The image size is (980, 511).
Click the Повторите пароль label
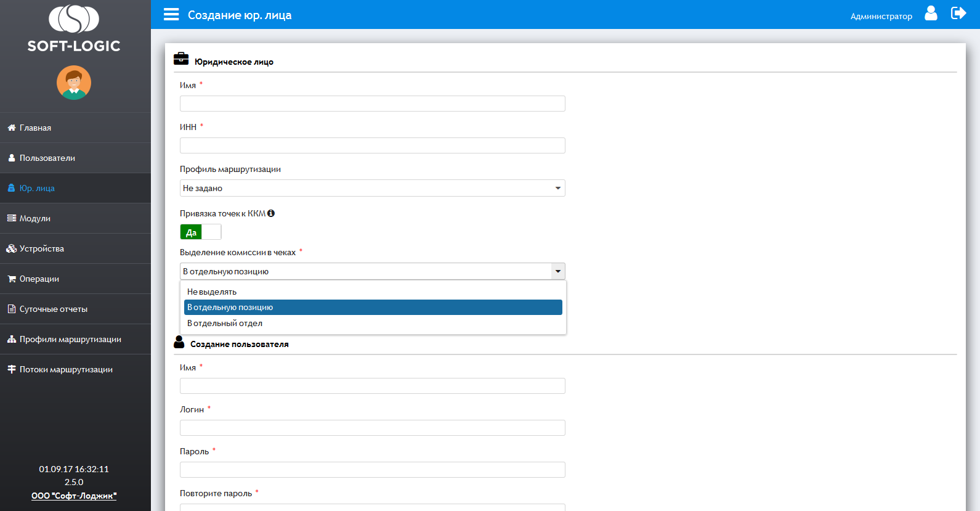click(x=216, y=493)
